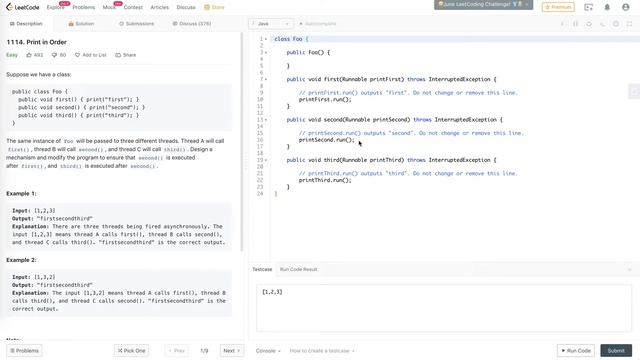Click the restore code icon
The width and height of the screenshot is (640, 360).
[x=602, y=24]
